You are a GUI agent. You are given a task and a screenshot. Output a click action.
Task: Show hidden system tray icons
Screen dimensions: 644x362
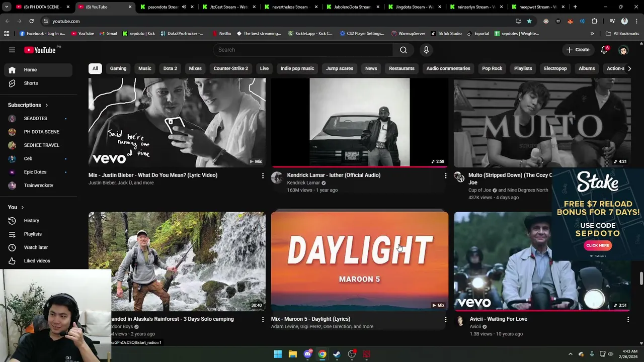tap(570, 354)
